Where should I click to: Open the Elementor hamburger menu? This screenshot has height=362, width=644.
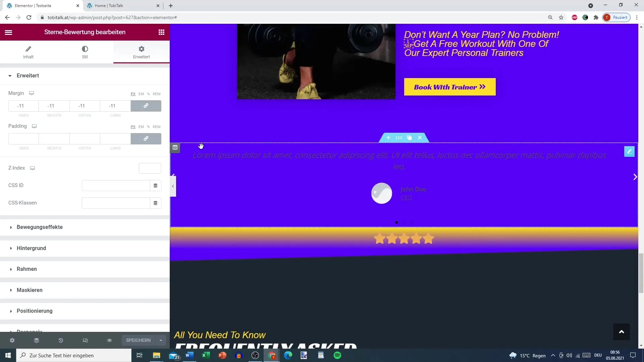click(x=8, y=32)
